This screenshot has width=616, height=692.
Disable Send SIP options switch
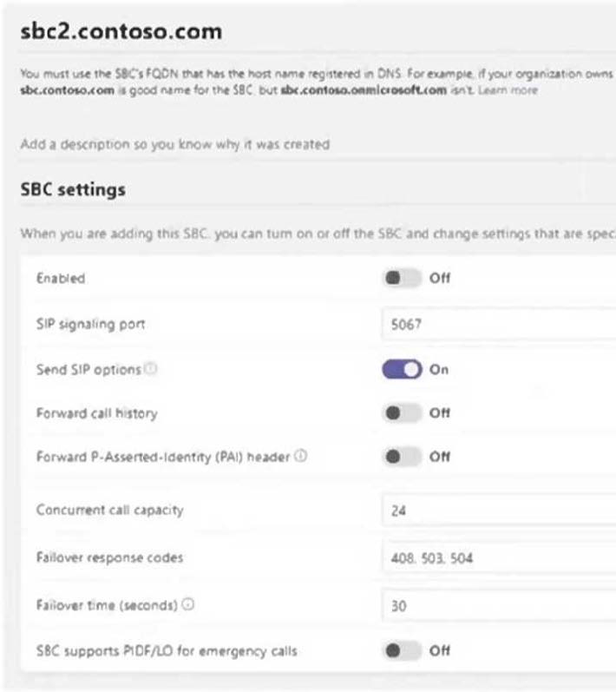click(x=402, y=369)
